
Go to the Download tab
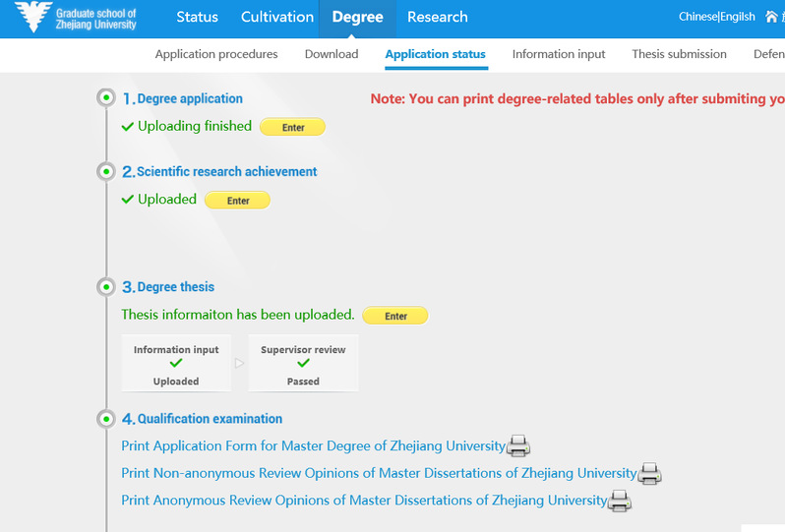(332, 54)
